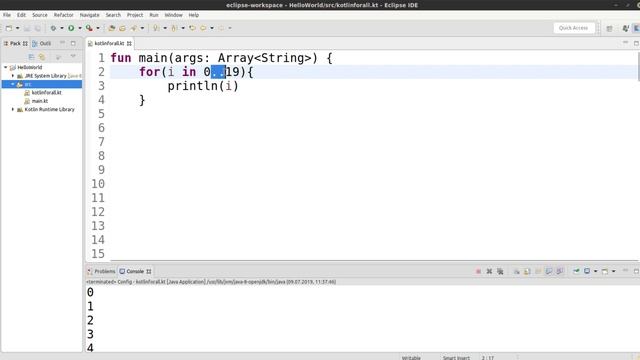Click the Pin Console icon
Image resolution: width=640 pixels, height=360 pixels.
coord(576,271)
